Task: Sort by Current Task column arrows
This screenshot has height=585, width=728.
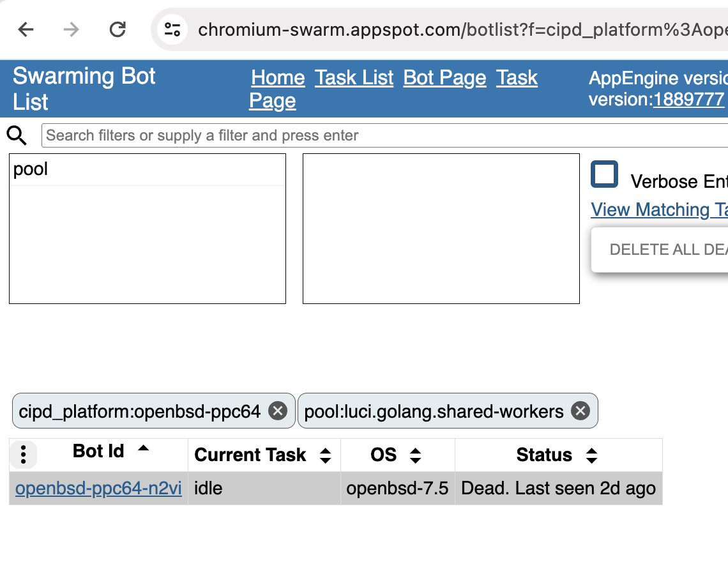Action: point(326,455)
